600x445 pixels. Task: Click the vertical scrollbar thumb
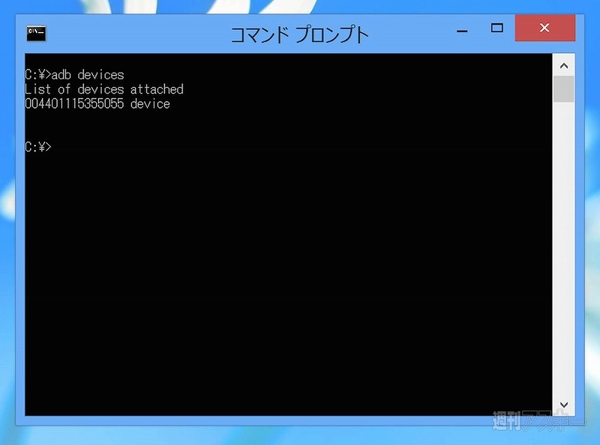[564, 89]
